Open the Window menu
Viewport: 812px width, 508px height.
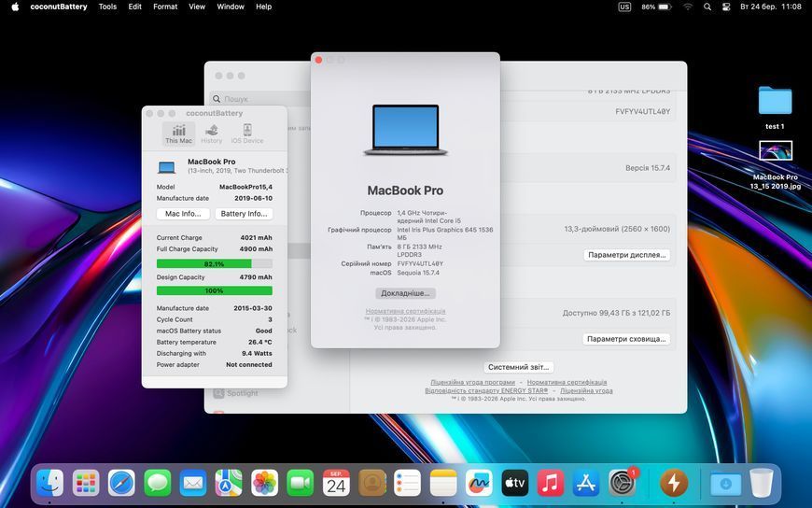coord(230,7)
